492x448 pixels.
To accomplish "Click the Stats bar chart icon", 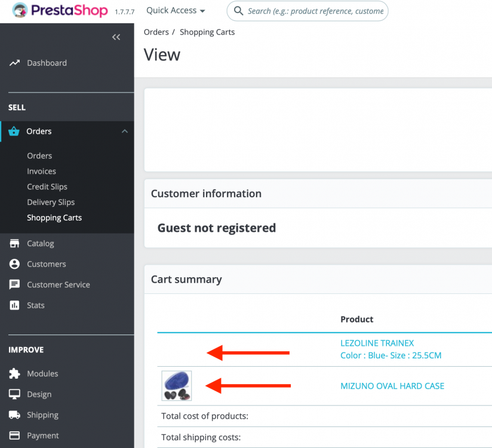I will click(14, 305).
